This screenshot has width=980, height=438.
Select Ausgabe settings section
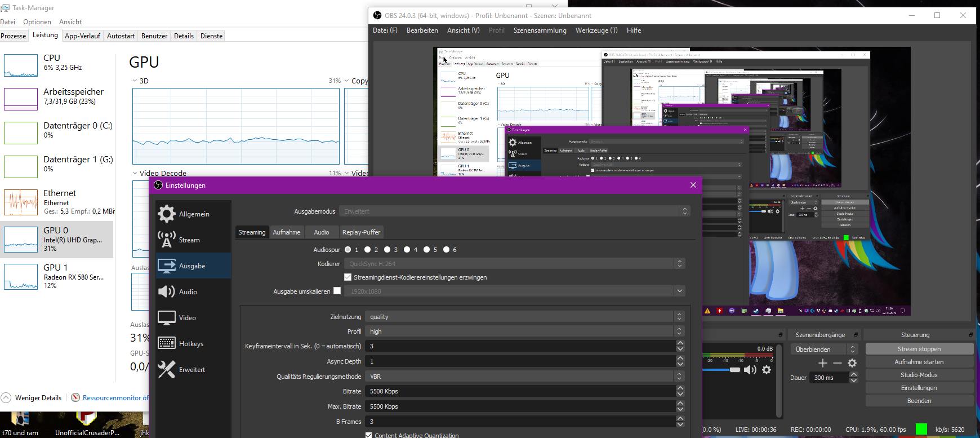pos(193,266)
